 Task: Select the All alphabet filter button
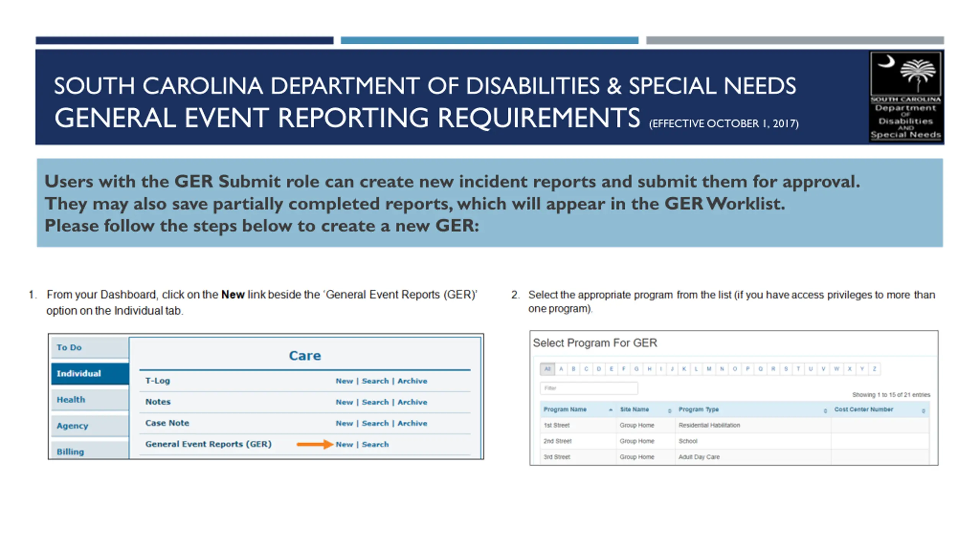coord(547,369)
